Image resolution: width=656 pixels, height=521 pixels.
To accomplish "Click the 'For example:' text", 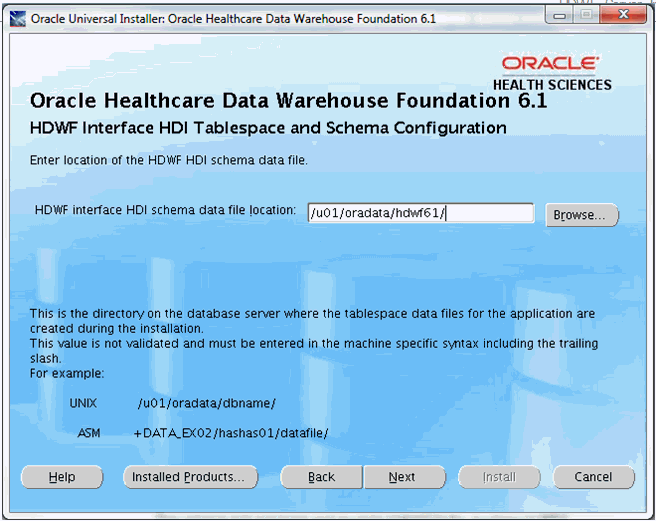I will click(x=67, y=373).
